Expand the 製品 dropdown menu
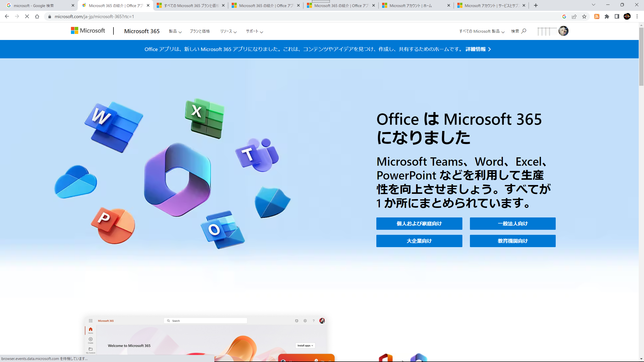The image size is (644, 362). tap(175, 31)
